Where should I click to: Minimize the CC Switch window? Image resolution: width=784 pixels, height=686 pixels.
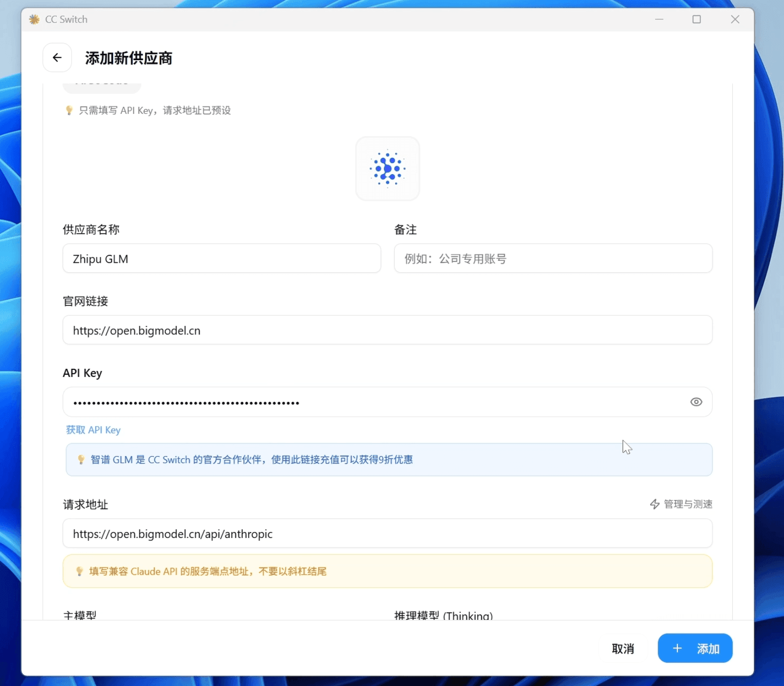point(659,19)
